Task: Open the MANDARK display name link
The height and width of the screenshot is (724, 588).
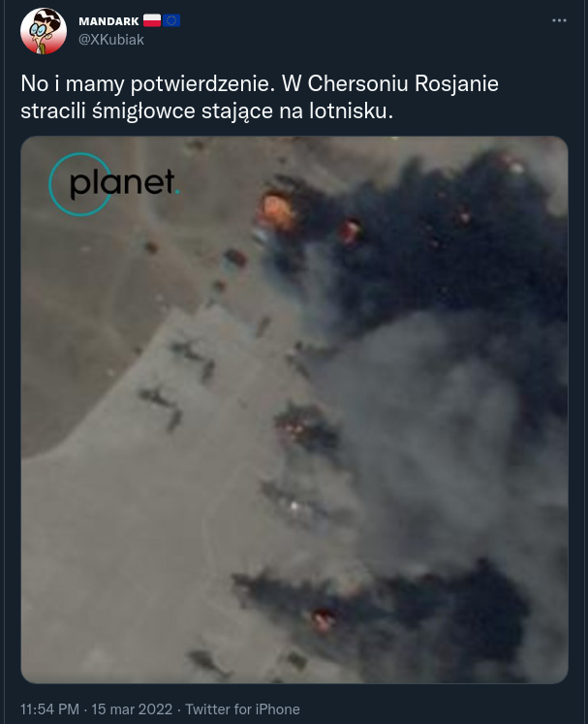Action: [108, 21]
